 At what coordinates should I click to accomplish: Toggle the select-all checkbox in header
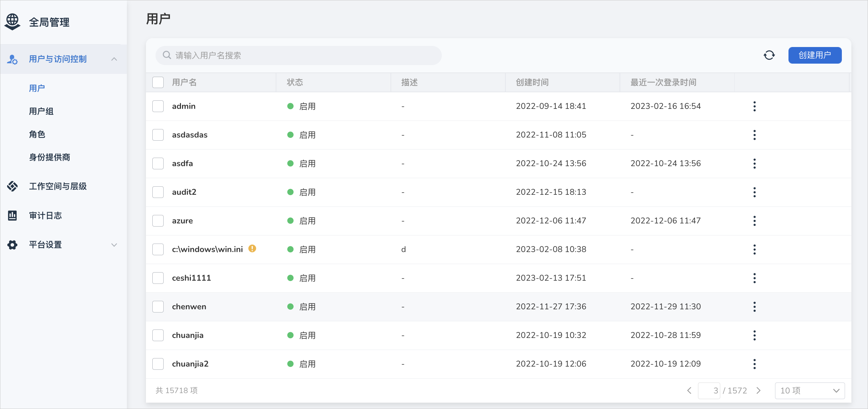tap(158, 82)
